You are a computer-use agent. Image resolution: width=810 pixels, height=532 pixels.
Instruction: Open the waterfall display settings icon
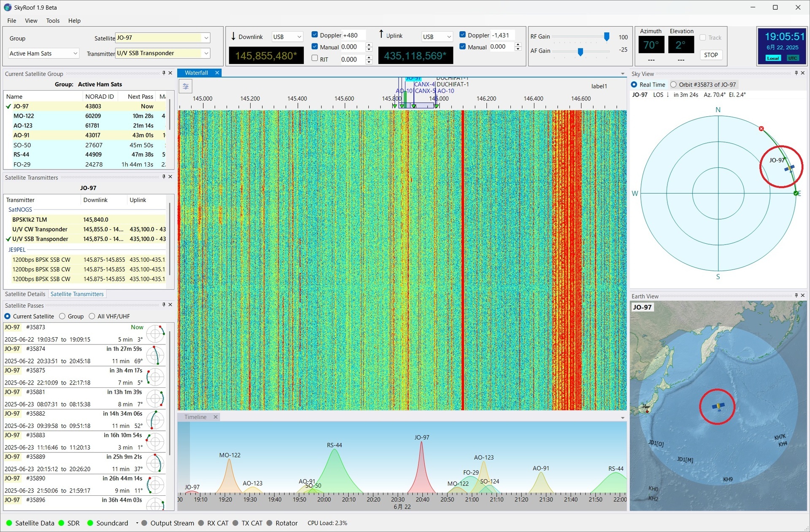[186, 86]
